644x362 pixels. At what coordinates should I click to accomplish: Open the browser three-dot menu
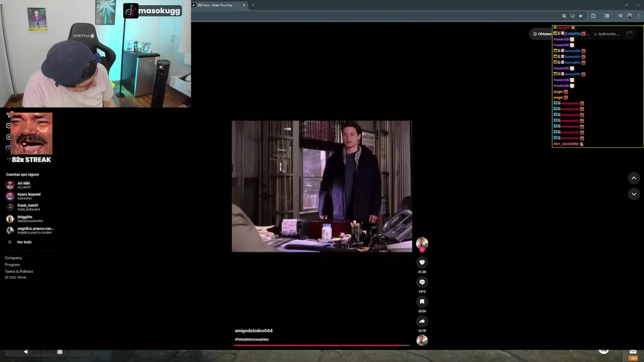[x=638, y=16]
